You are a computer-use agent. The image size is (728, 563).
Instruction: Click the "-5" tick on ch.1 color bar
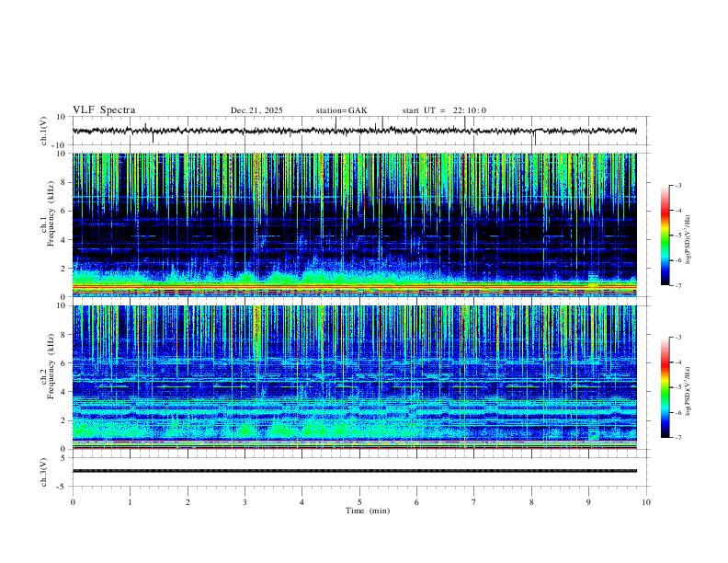(677, 236)
